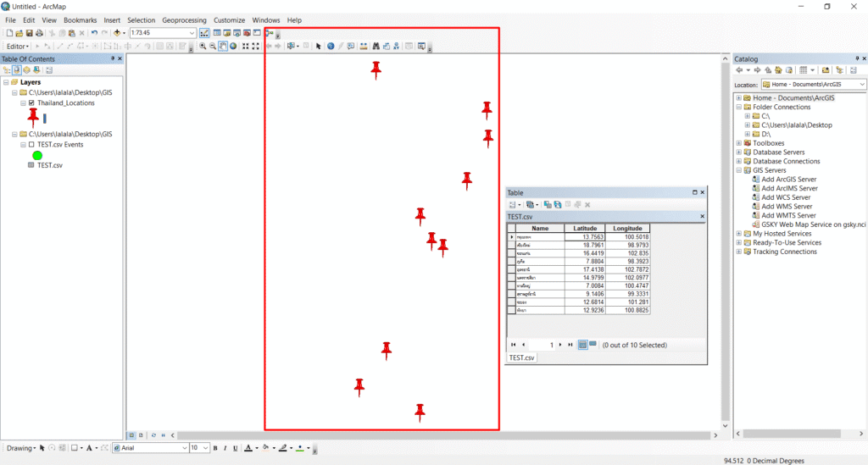Save the map with the floppy icon

coord(30,33)
